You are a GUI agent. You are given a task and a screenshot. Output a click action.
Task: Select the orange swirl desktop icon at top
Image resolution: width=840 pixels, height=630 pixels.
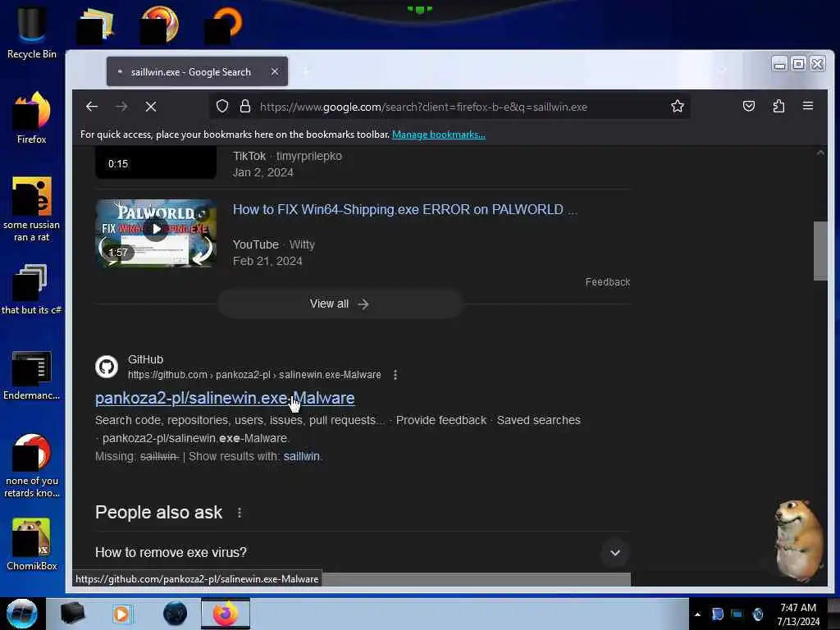click(x=224, y=25)
